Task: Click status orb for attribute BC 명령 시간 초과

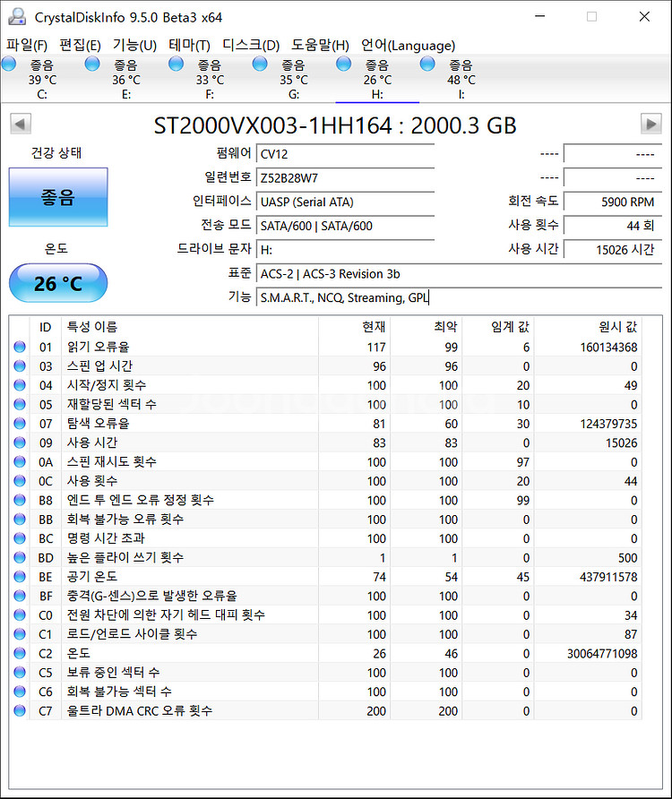Action: [x=20, y=538]
